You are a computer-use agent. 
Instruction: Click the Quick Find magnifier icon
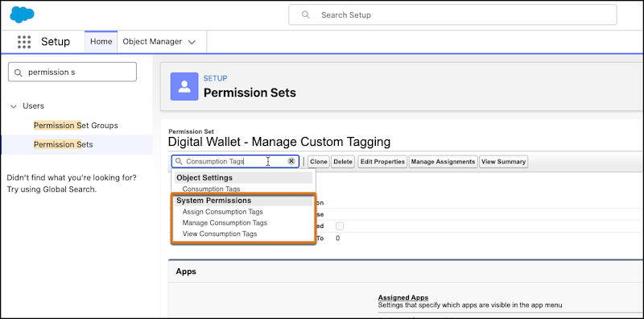coord(18,72)
